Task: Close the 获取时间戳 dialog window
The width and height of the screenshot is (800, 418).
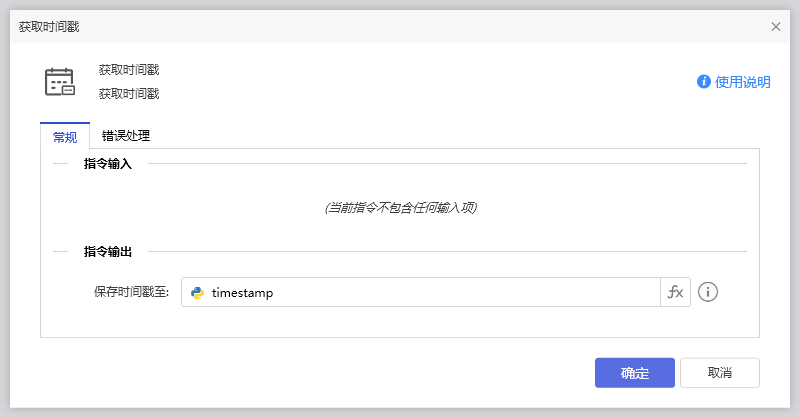Action: click(x=776, y=27)
